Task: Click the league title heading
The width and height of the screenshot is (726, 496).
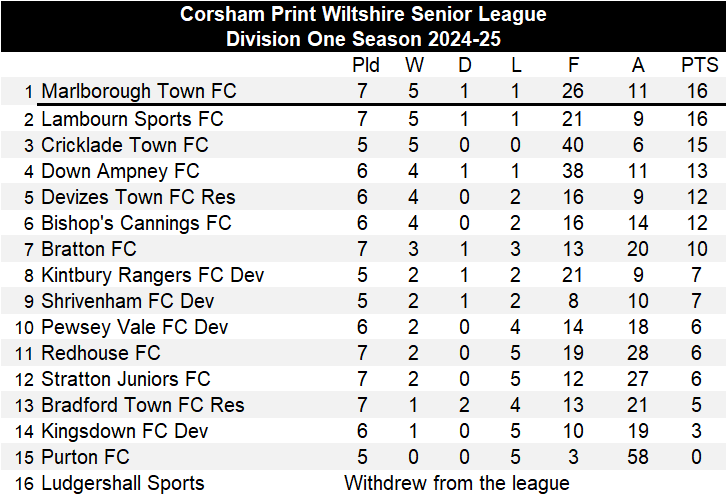Action: click(363, 14)
